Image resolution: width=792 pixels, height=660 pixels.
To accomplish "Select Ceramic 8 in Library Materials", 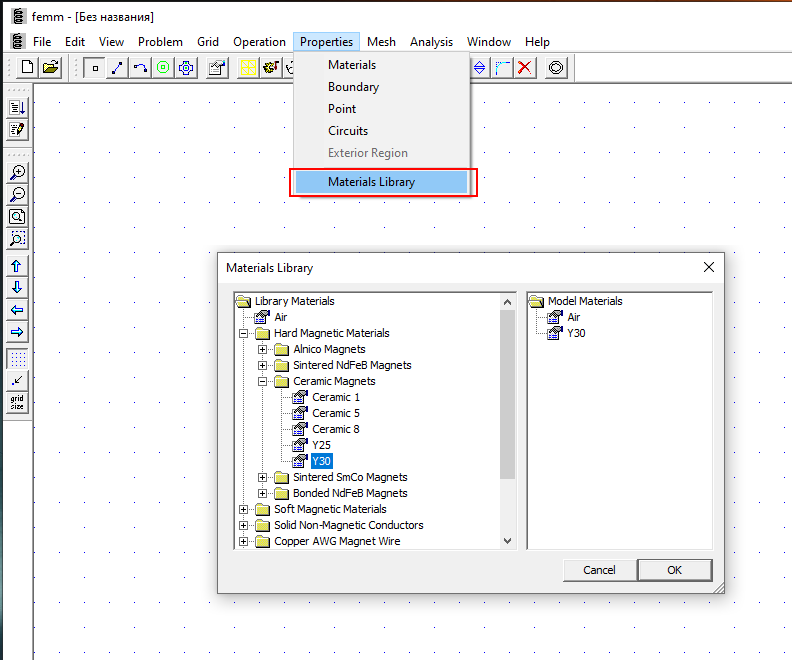I will click(x=336, y=429).
